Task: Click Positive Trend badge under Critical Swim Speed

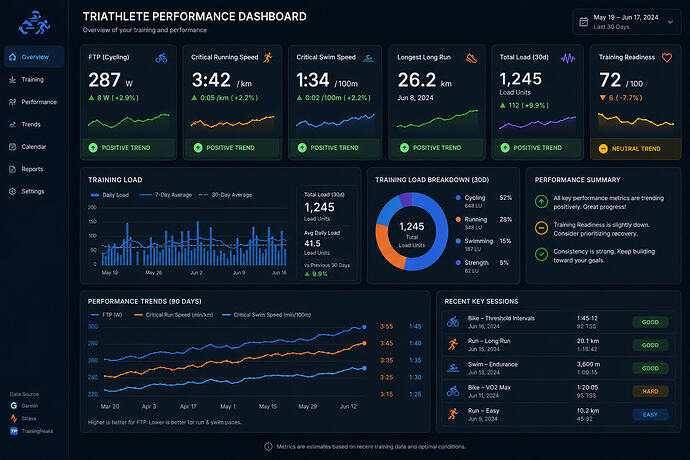Action: pos(335,148)
